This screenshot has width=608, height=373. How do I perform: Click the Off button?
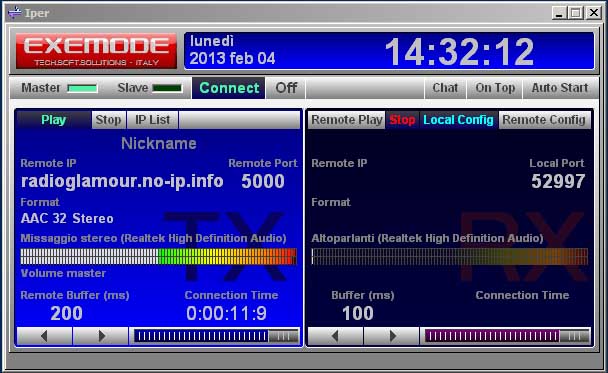coord(286,88)
